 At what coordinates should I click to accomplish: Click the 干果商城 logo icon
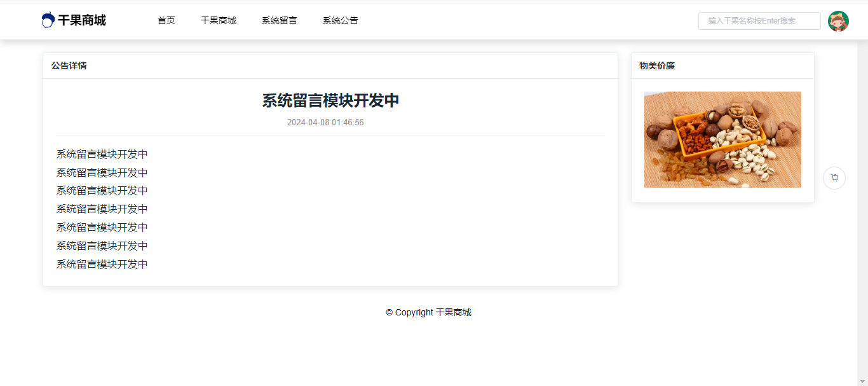[48, 20]
